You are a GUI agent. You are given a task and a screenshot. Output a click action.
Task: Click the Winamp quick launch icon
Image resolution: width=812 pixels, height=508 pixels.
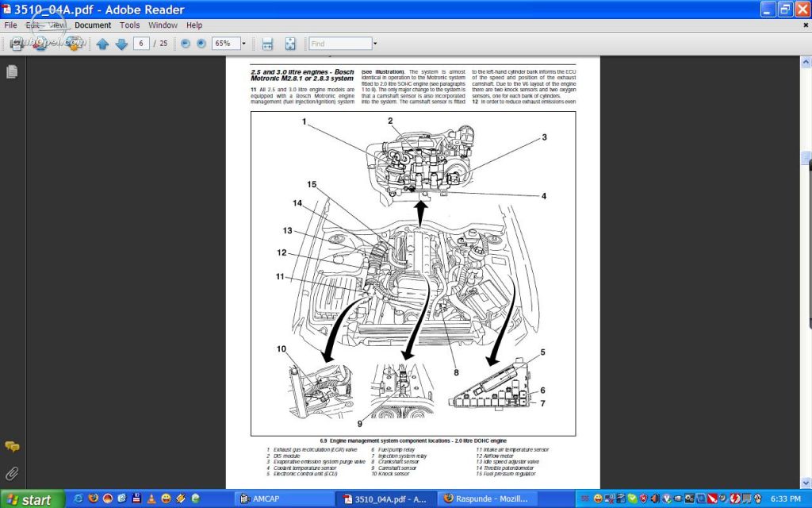point(181,498)
